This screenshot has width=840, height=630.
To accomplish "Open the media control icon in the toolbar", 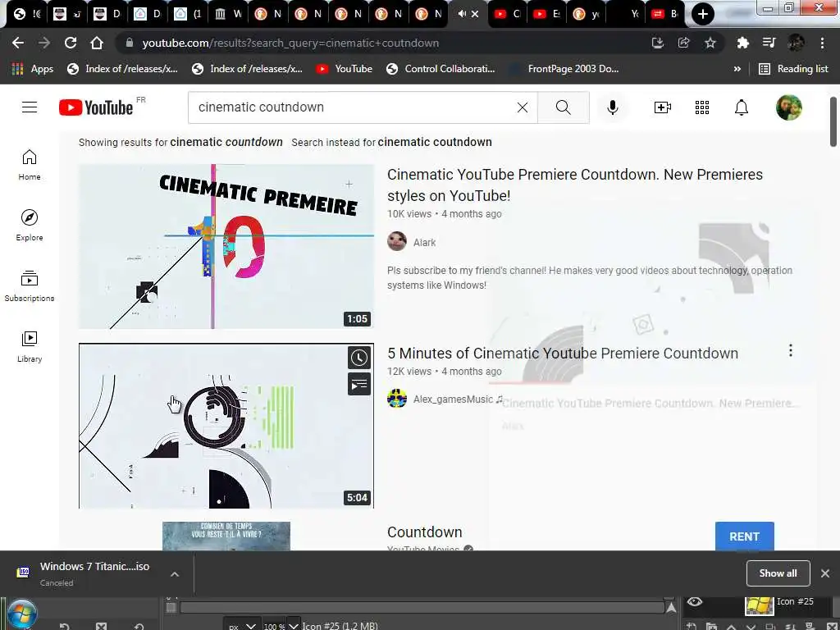I will tap(769, 43).
